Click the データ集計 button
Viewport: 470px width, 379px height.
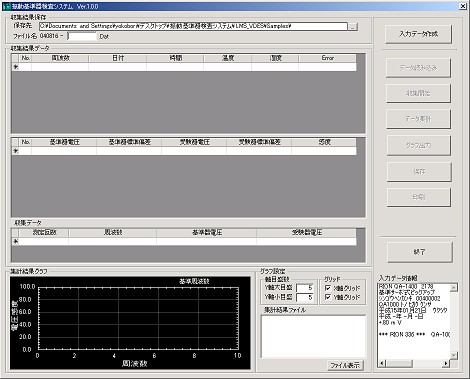point(418,119)
